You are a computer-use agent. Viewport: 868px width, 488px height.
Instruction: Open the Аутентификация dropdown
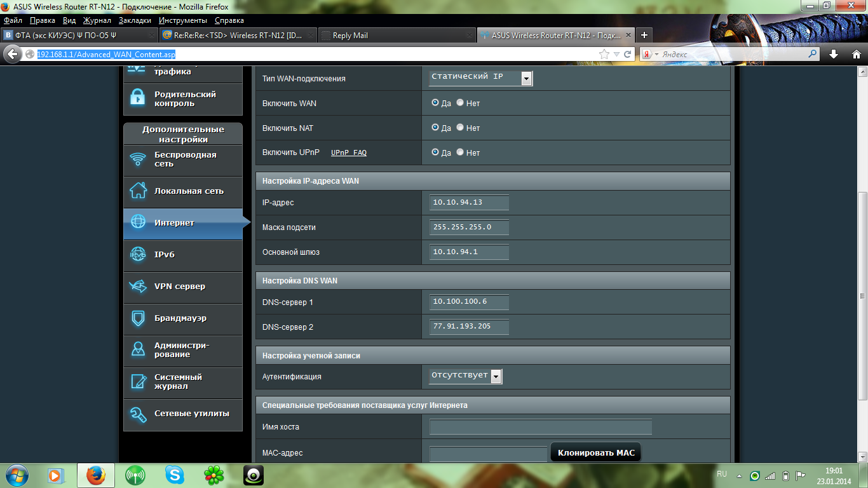(x=466, y=376)
